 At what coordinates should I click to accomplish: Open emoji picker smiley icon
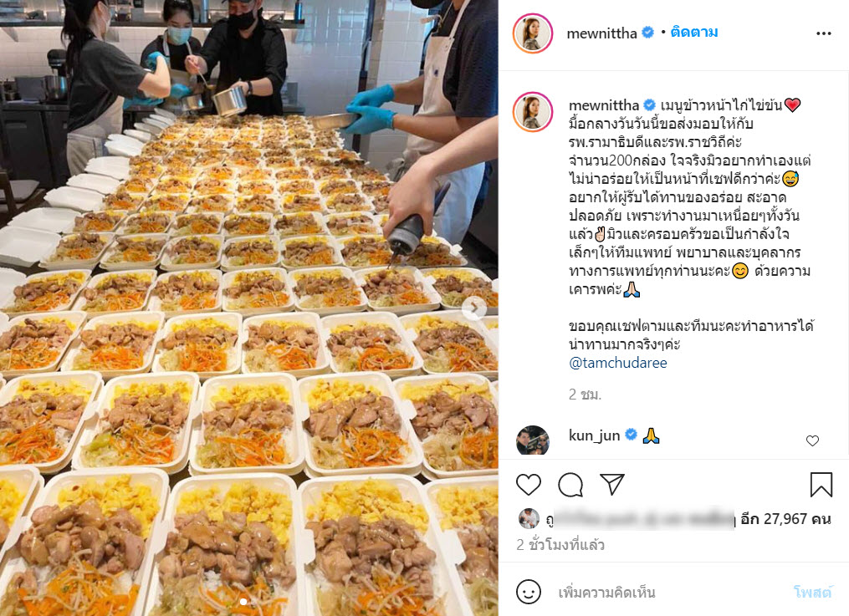pyautogui.click(x=529, y=592)
